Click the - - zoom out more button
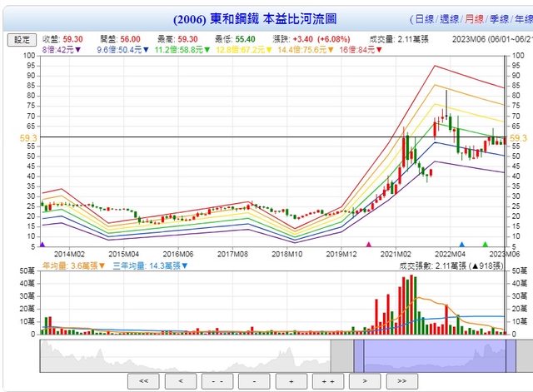The width and height of the screenshot is (533, 392). (x=218, y=380)
